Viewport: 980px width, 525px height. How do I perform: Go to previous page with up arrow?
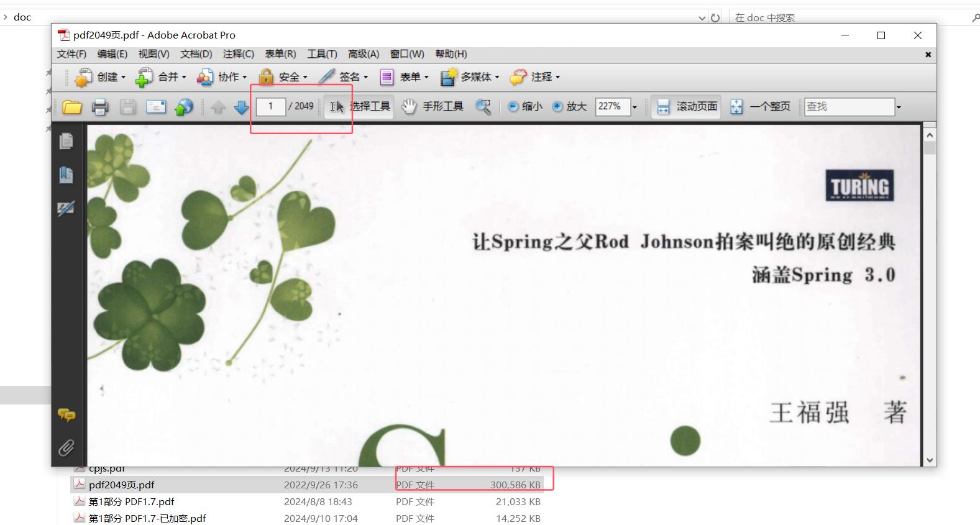coord(218,107)
